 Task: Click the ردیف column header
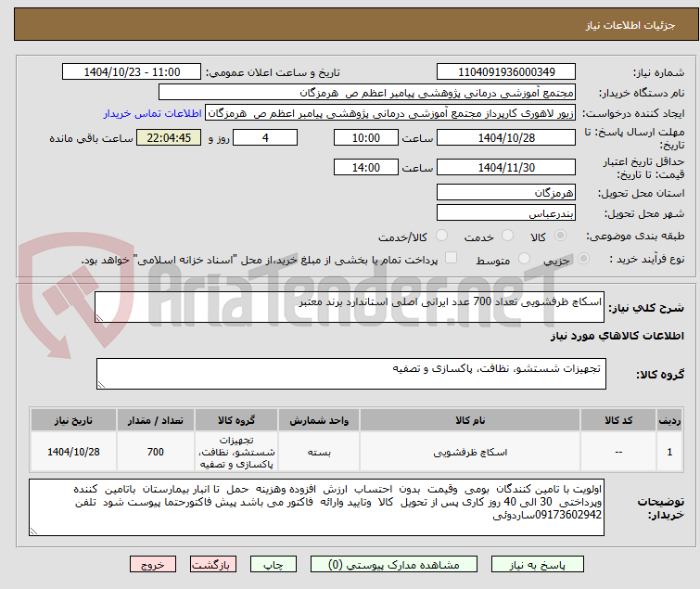pyautogui.click(x=669, y=420)
